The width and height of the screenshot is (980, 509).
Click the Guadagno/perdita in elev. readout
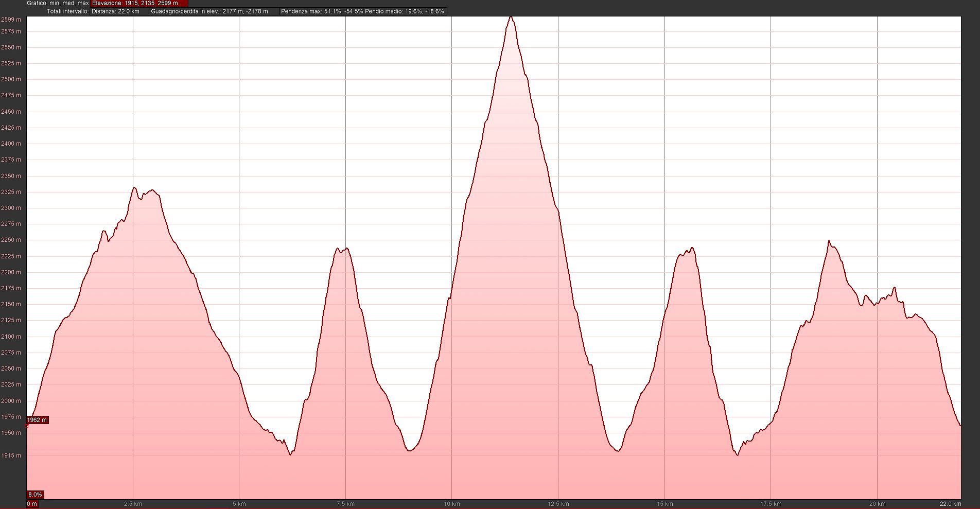214,11
